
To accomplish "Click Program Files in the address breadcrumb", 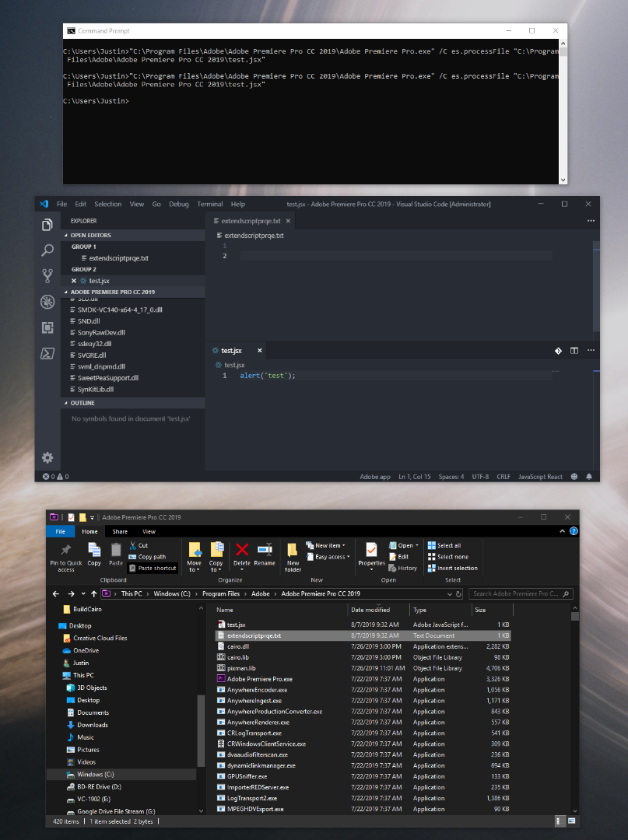I will [x=221, y=593].
